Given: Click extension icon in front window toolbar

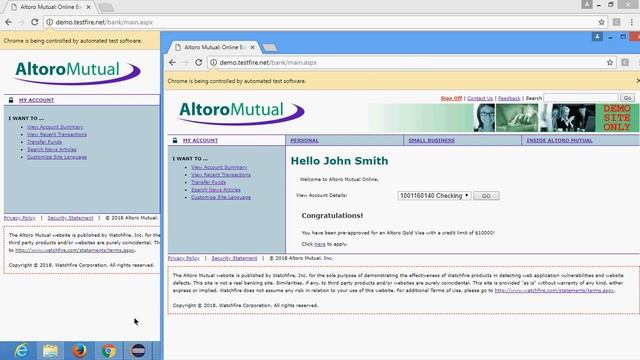Looking at the screenshot, I should [x=625, y=62].
